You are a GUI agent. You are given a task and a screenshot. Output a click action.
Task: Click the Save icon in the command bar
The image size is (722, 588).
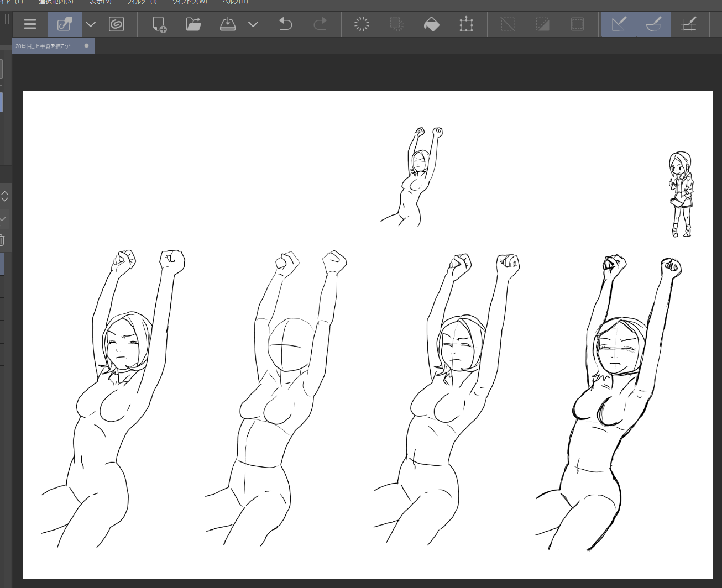(x=228, y=24)
